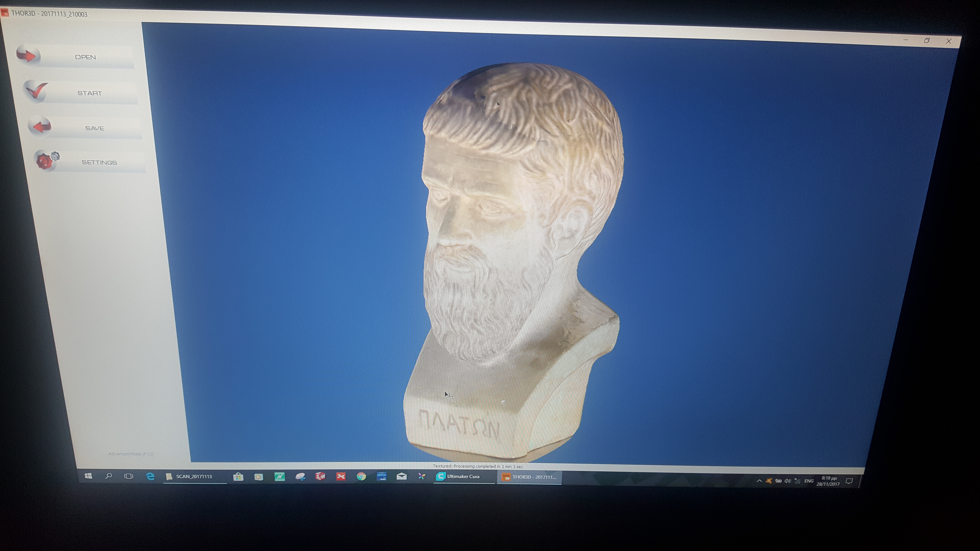Open the ENG language selector
Screen dimensions: 980x551
(x=809, y=481)
